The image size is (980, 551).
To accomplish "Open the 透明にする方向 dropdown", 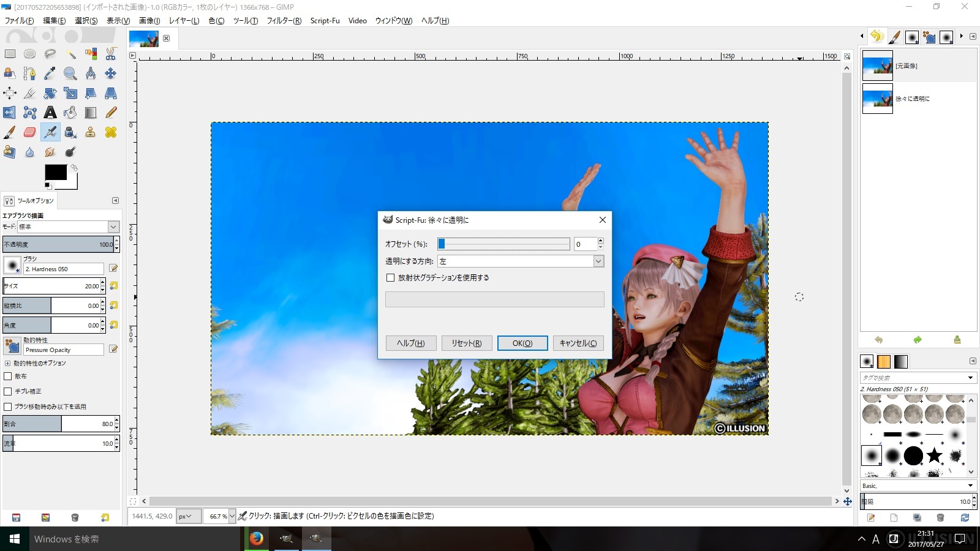I will [521, 261].
